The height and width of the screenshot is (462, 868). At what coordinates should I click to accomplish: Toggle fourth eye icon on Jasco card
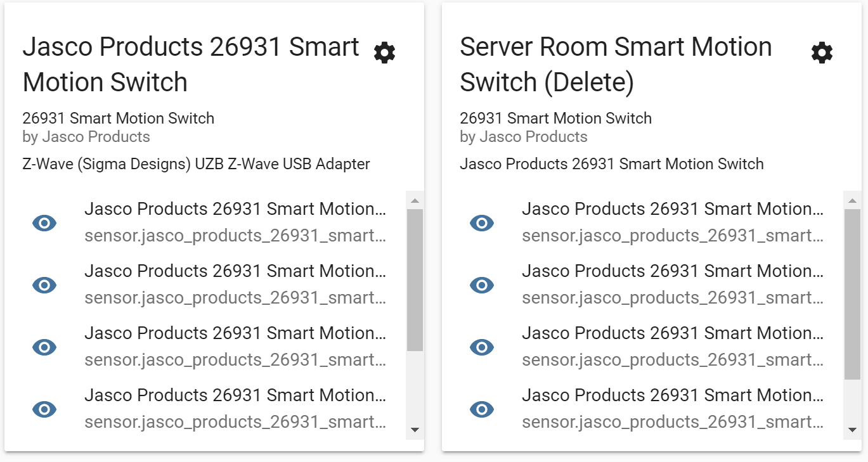point(44,409)
